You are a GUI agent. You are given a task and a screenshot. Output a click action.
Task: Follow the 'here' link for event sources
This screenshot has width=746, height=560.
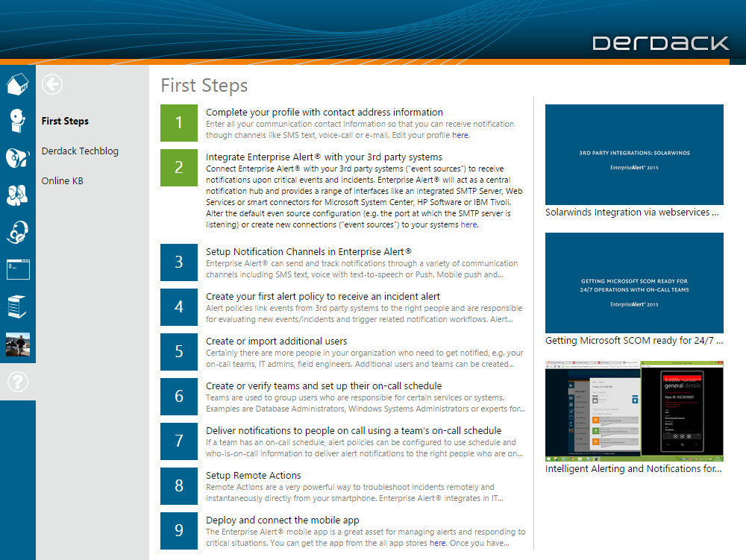click(468, 224)
